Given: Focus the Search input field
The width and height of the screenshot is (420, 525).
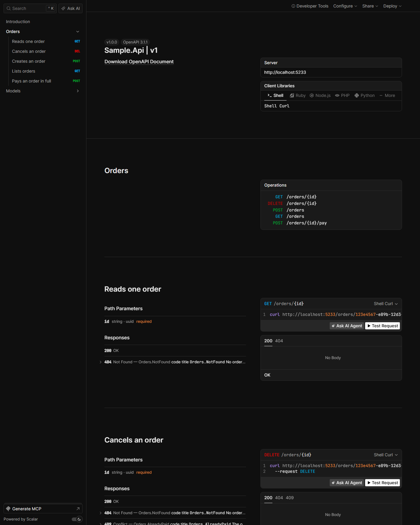Looking at the screenshot, I should pyautogui.click(x=30, y=8).
